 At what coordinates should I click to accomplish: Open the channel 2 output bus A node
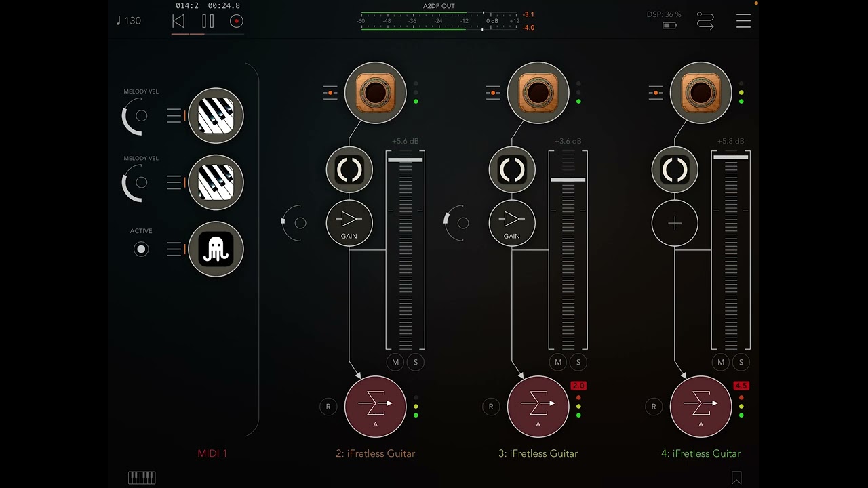376,407
